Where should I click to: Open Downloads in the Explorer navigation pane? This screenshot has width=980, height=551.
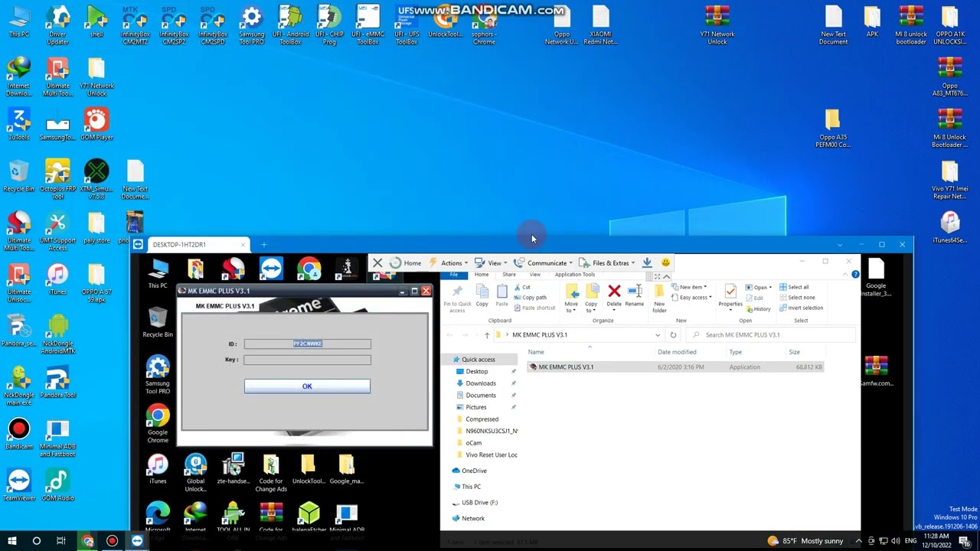click(481, 383)
